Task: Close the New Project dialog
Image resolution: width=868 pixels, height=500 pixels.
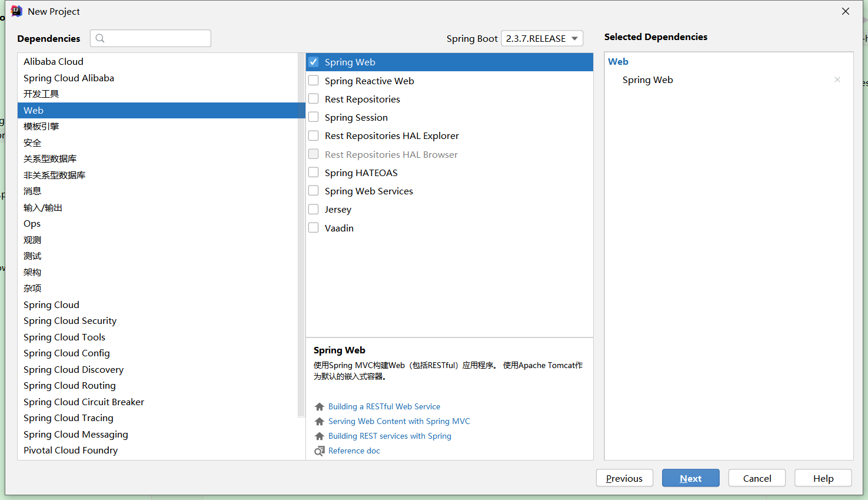Action: point(846,11)
